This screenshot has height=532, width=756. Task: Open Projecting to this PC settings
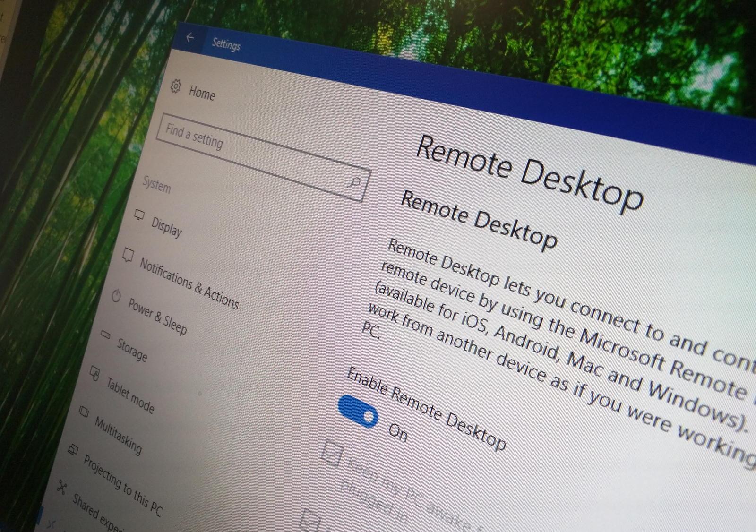pyautogui.click(x=123, y=486)
